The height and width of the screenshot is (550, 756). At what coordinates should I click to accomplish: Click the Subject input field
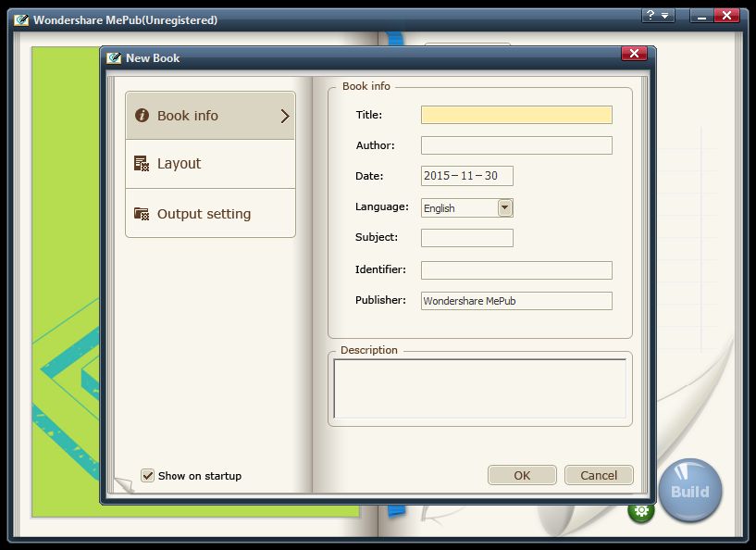[466, 238]
